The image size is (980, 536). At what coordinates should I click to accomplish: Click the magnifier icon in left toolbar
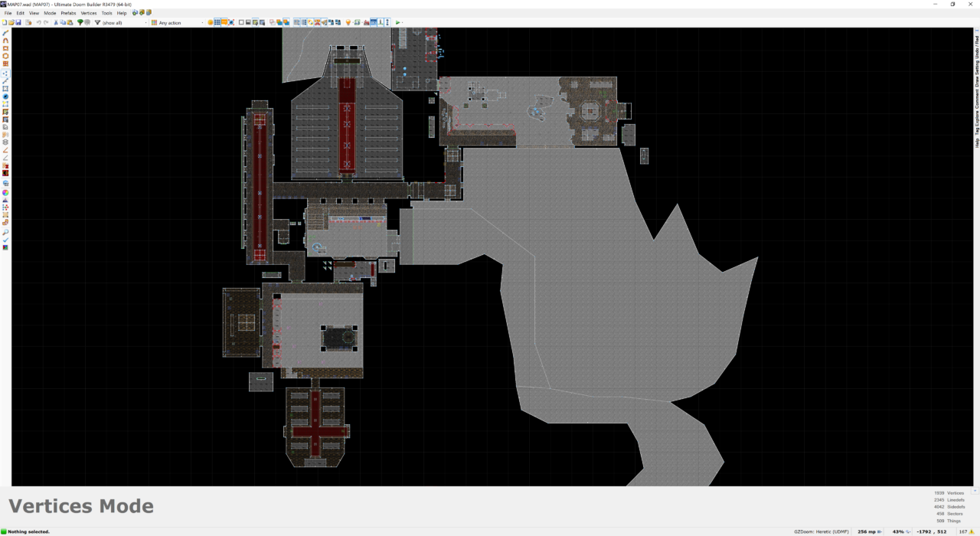pyautogui.click(x=5, y=231)
